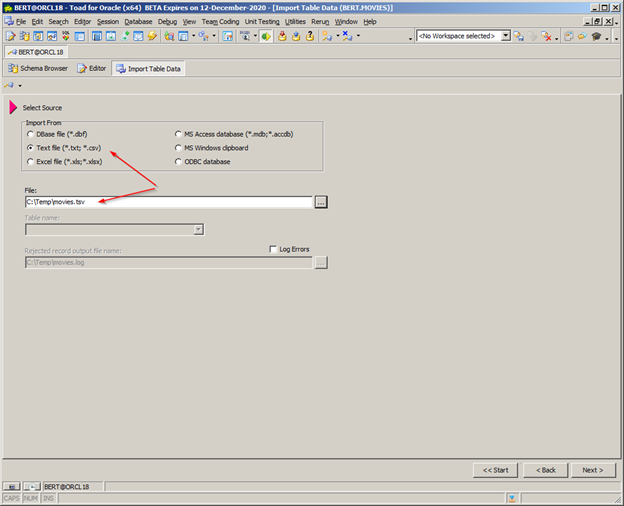The height and width of the screenshot is (506, 624).
Task: Click the third toolbar icon with document window
Action: pyautogui.click(x=38, y=36)
